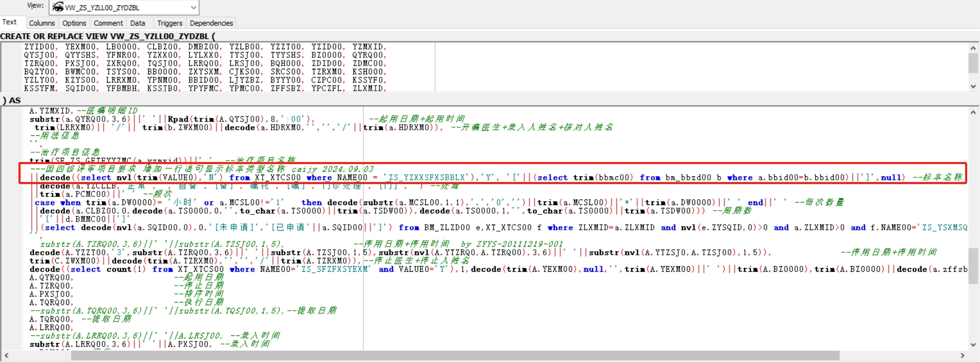Click the view icon beside VW_ZS_YZLL00_ZYDZBL
The width and height of the screenshot is (980, 362).
58,7
